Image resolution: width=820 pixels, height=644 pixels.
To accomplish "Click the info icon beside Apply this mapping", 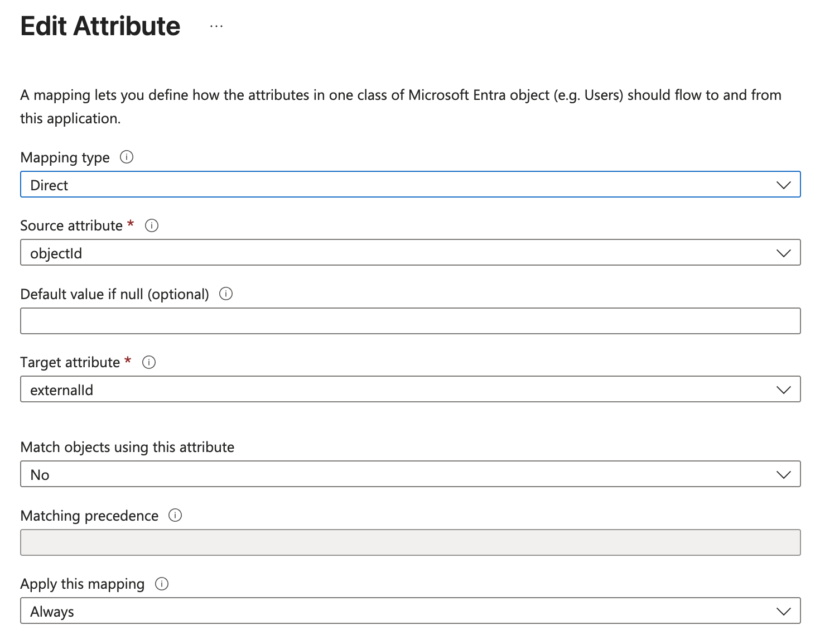I will 162,584.
